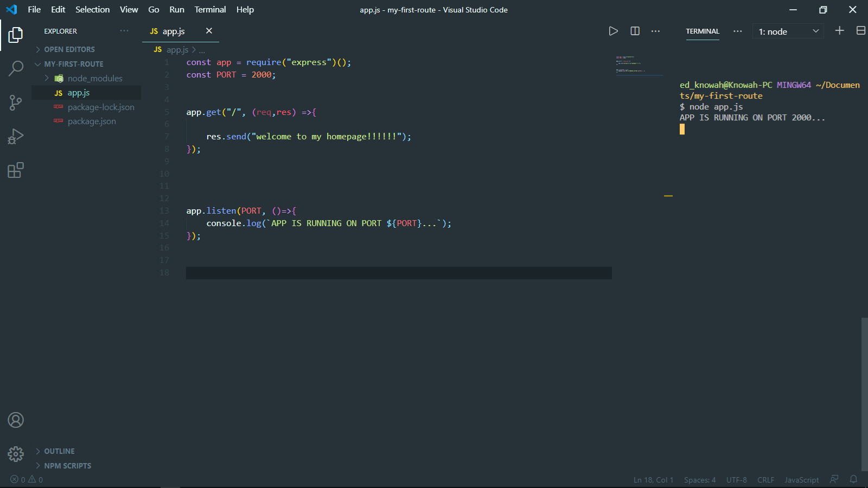
Task: Expand the OUTLINE section
Action: click(59, 451)
